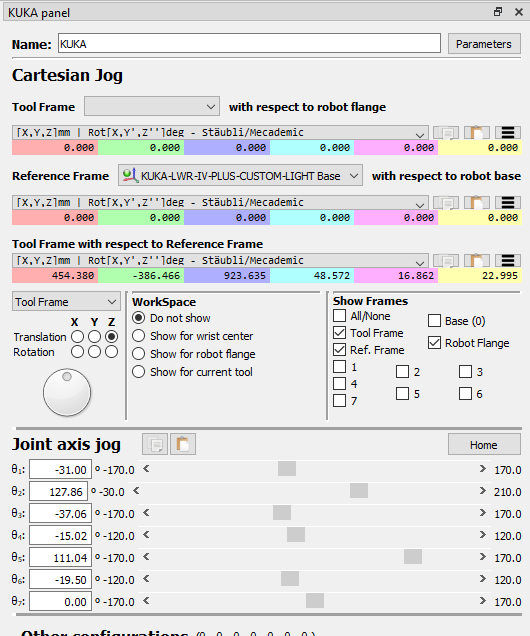Select Translation Y radio button
The height and width of the screenshot is (636, 530).
[x=94, y=337]
